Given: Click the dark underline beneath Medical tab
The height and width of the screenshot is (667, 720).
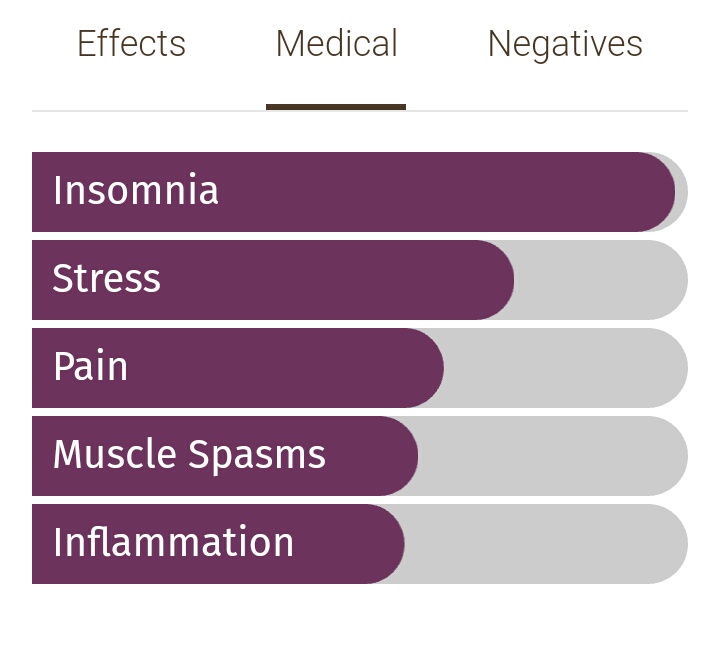Looking at the screenshot, I should pos(336,107).
